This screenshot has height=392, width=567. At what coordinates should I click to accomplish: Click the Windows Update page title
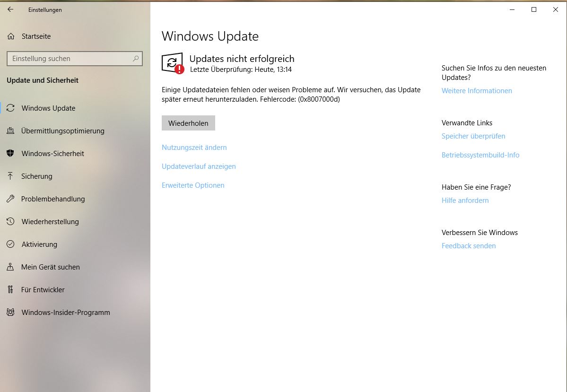click(x=210, y=36)
